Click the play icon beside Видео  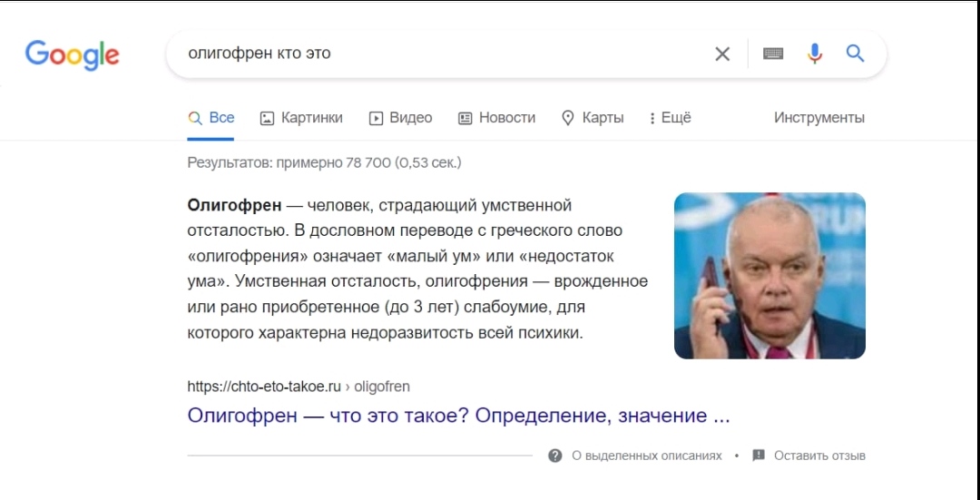coord(376,118)
